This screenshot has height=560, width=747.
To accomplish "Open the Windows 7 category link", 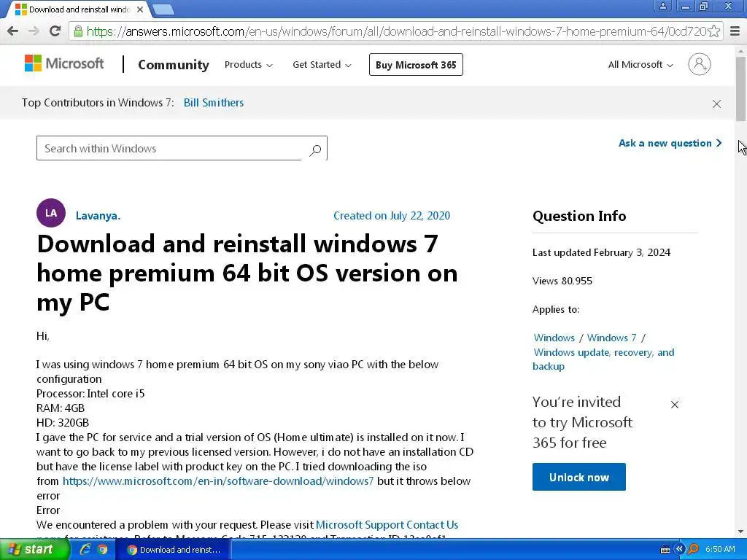I will point(612,338).
